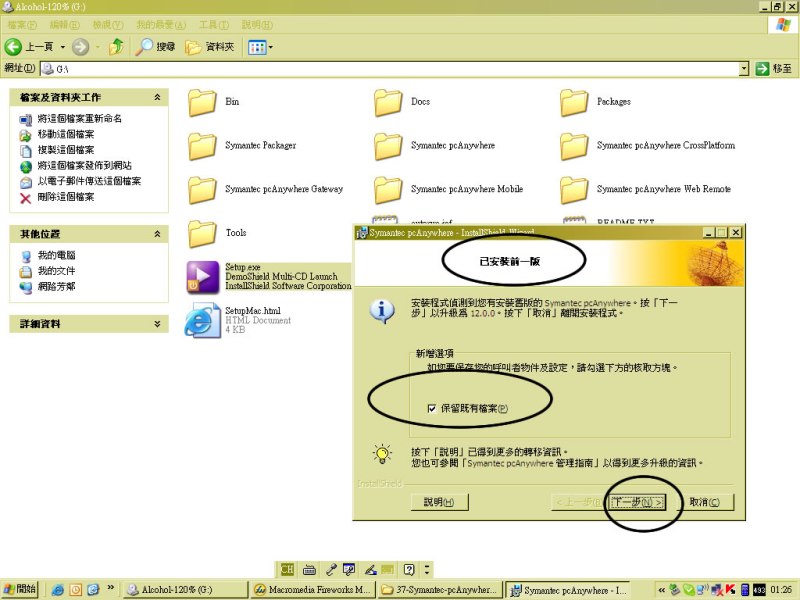Open the File menu
Viewport: 800px width, 600px height.
point(22,24)
